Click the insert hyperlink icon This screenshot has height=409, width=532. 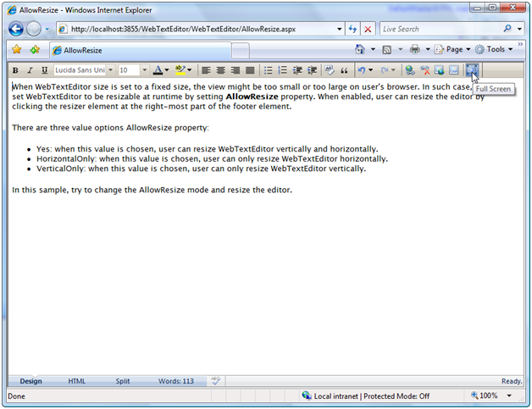click(x=410, y=70)
